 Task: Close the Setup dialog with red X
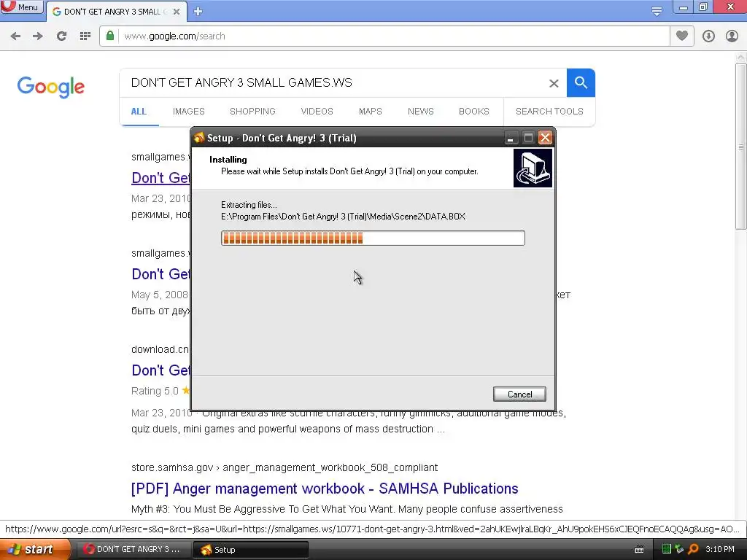545,138
